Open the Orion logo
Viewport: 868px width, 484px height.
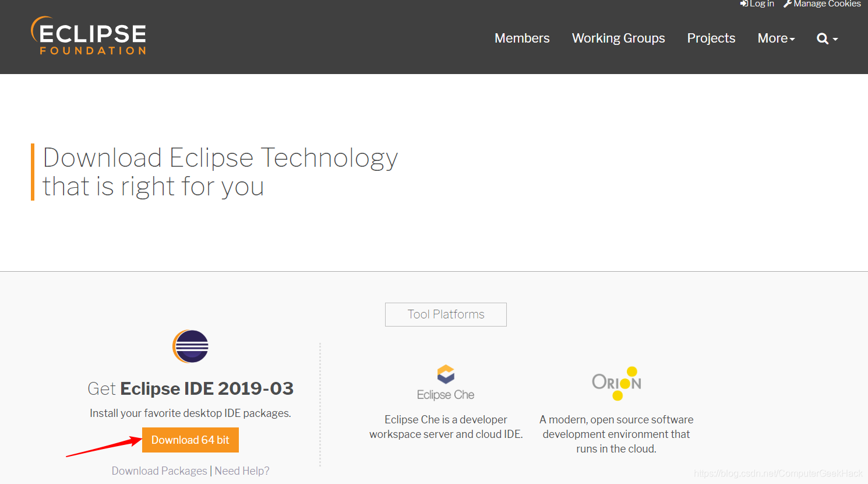tap(616, 383)
